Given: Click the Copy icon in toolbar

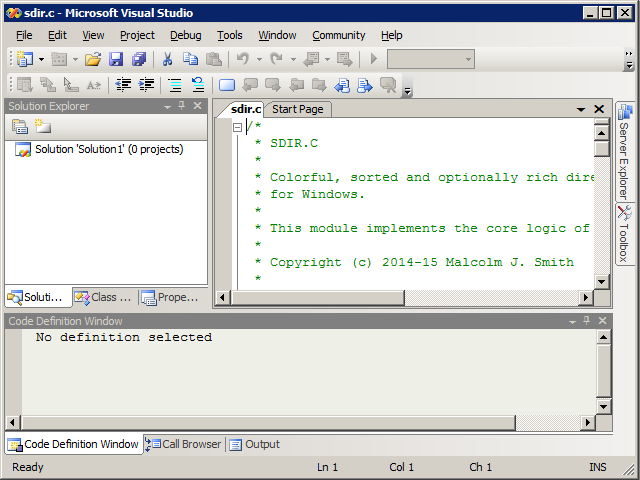Looking at the screenshot, I should point(190,59).
